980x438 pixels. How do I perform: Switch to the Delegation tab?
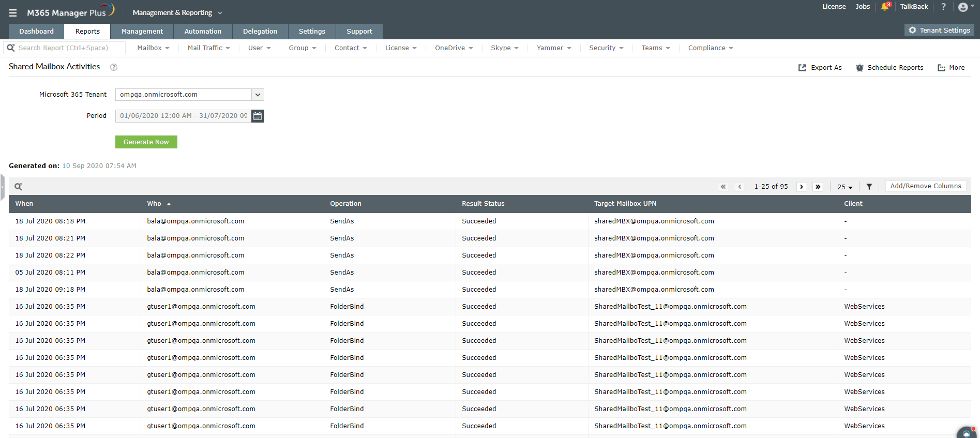260,32
